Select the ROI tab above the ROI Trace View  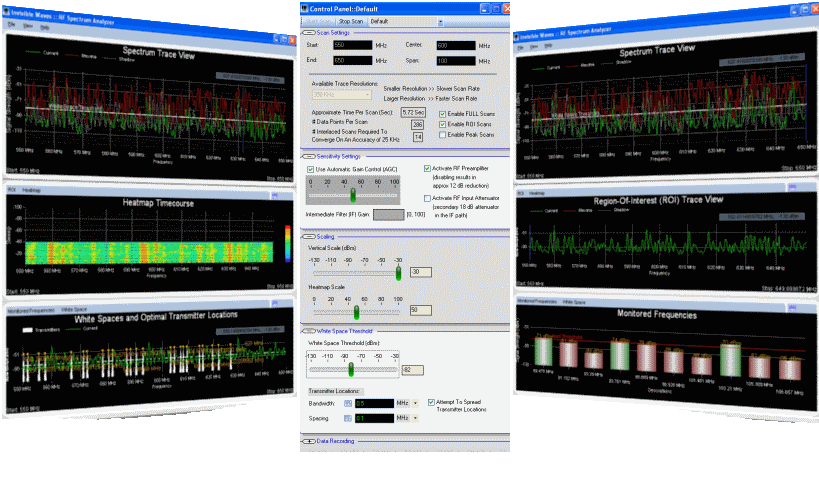pos(521,193)
